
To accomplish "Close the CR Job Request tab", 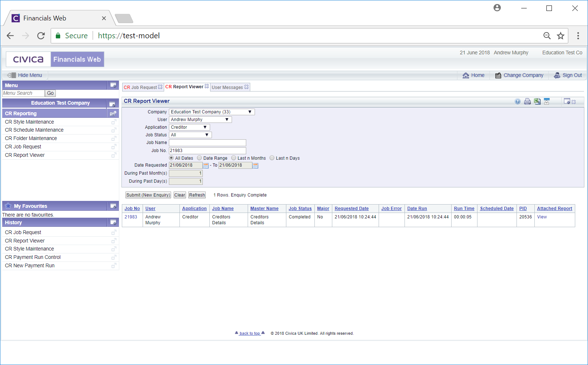I will [x=160, y=87].
